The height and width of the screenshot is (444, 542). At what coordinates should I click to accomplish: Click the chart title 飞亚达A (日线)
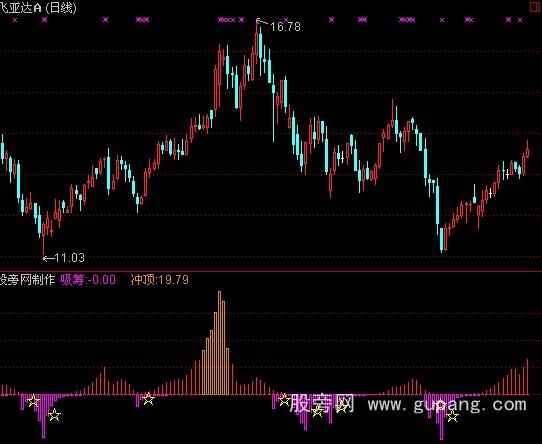click(x=38, y=8)
